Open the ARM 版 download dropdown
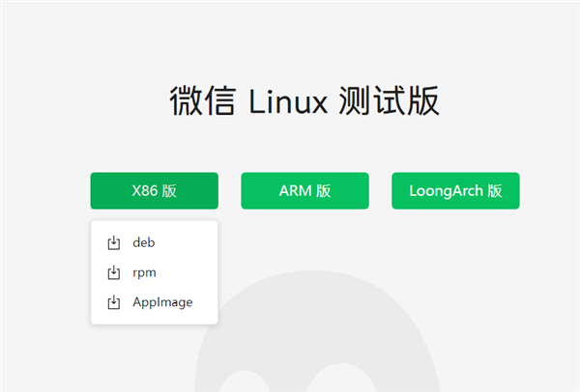 pyautogui.click(x=304, y=191)
